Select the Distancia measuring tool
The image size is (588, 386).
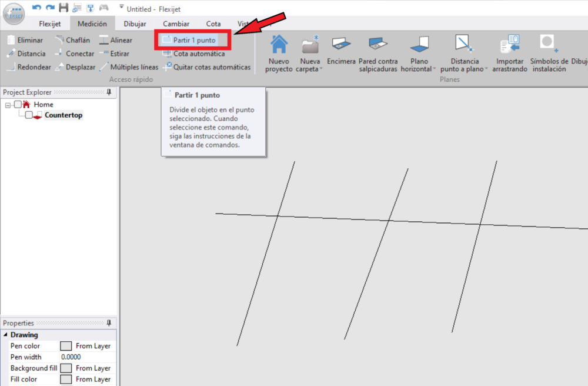point(26,54)
